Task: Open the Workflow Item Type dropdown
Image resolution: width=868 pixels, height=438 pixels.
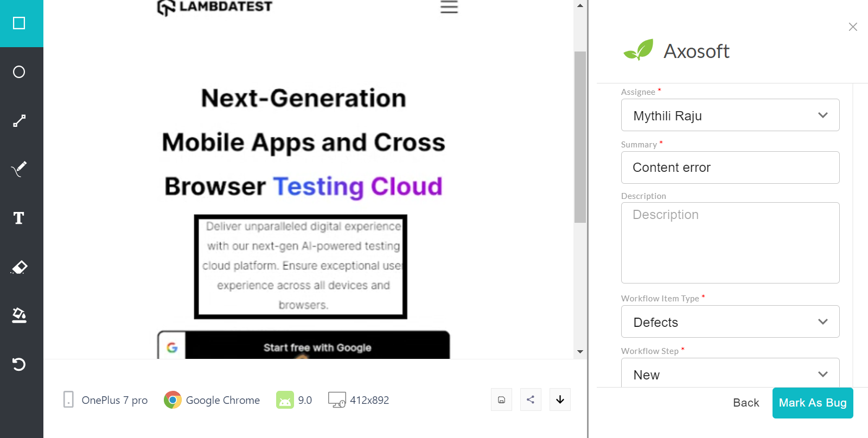Action: [730, 322]
